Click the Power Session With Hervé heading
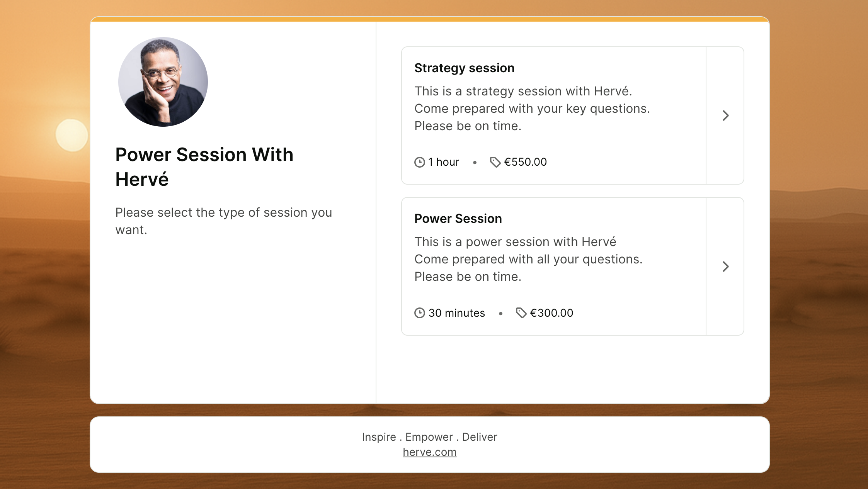Image resolution: width=868 pixels, height=489 pixels. click(204, 166)
